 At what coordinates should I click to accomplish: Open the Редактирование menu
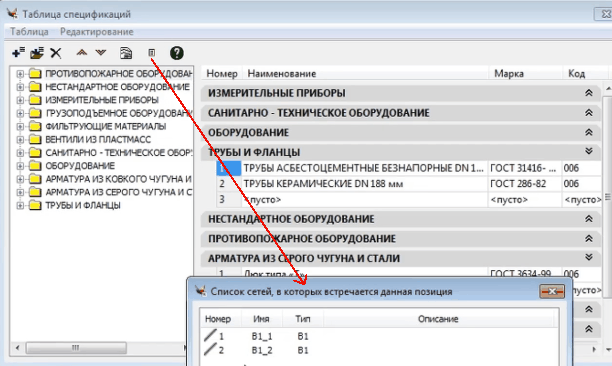96,32
